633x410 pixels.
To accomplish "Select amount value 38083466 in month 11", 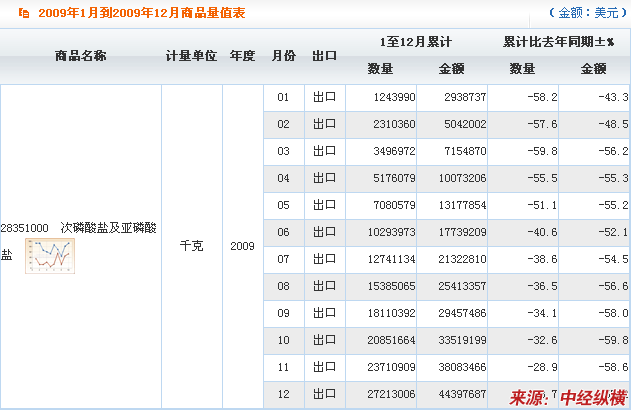I will pos(456,368).
